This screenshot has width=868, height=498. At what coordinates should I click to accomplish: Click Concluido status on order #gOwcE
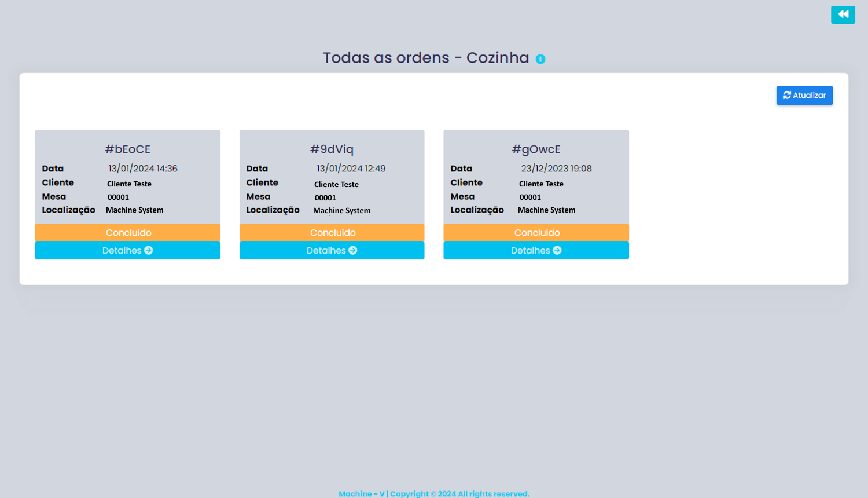tap(536, 233)
